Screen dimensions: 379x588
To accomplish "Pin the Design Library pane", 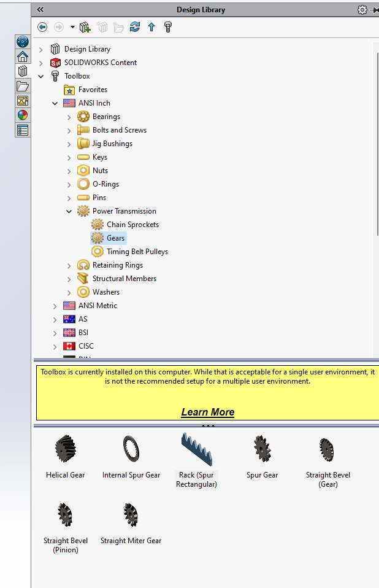I will 374,10.
